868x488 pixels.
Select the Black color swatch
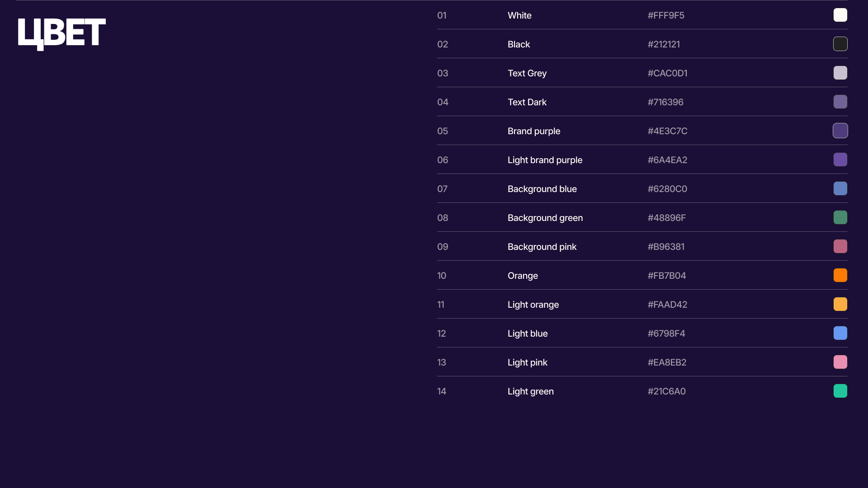click(x=840, y=44)
